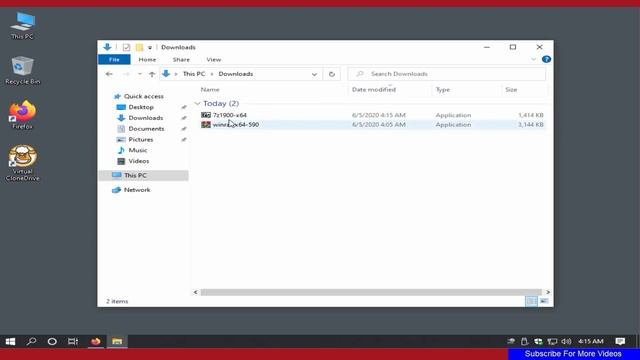
Task: Sort by Date modified column header
Action: tap(374, 89)
